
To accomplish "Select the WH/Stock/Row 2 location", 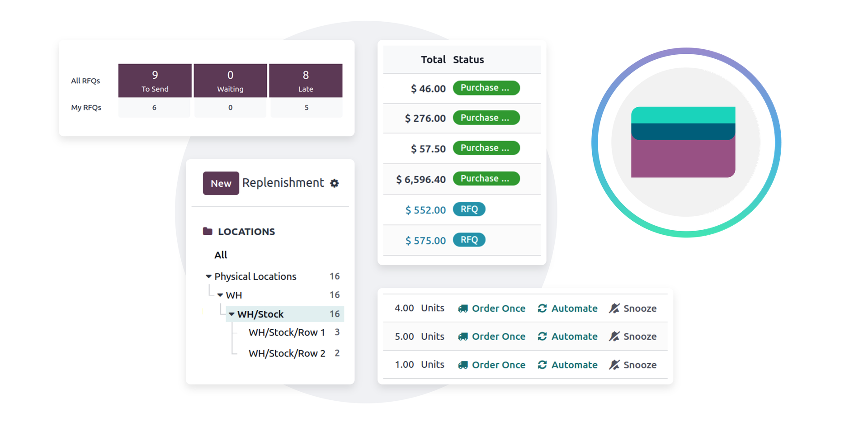I will [x=287, y=353].
